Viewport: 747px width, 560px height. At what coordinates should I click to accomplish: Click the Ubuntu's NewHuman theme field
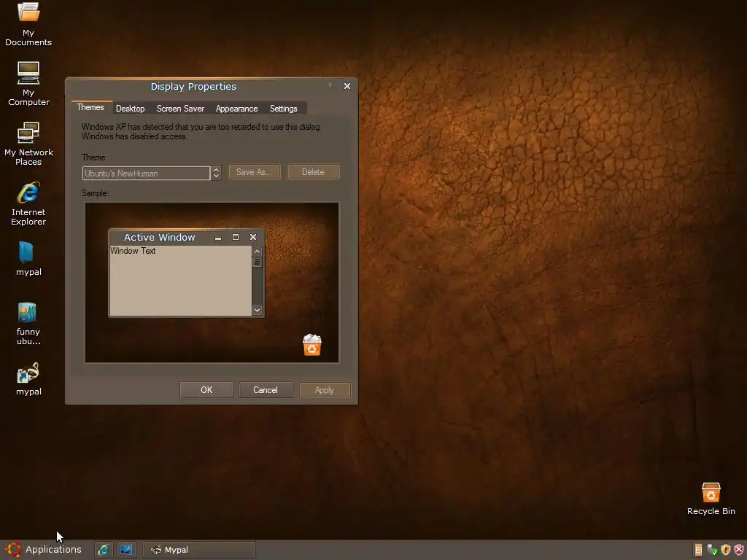tap(146, 174)
